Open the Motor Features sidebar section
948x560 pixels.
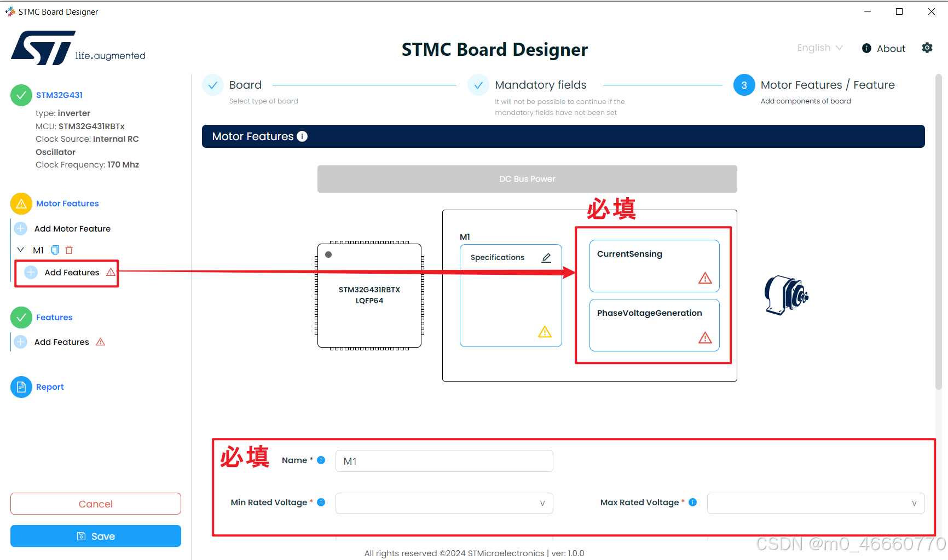[x=67, y=204]
